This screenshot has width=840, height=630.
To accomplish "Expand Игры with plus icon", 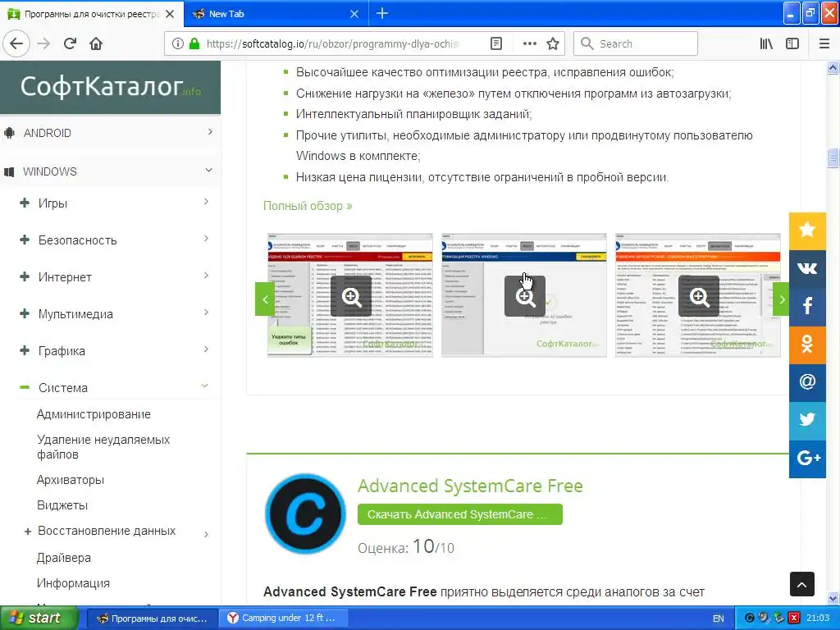I will (x=24, y=203).
